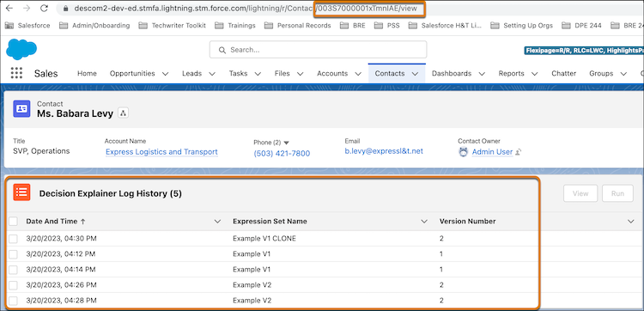Click the Decision Explainer Log History (5) heading
Viewport: 644px width, 311px height.
tap(111, 193)
